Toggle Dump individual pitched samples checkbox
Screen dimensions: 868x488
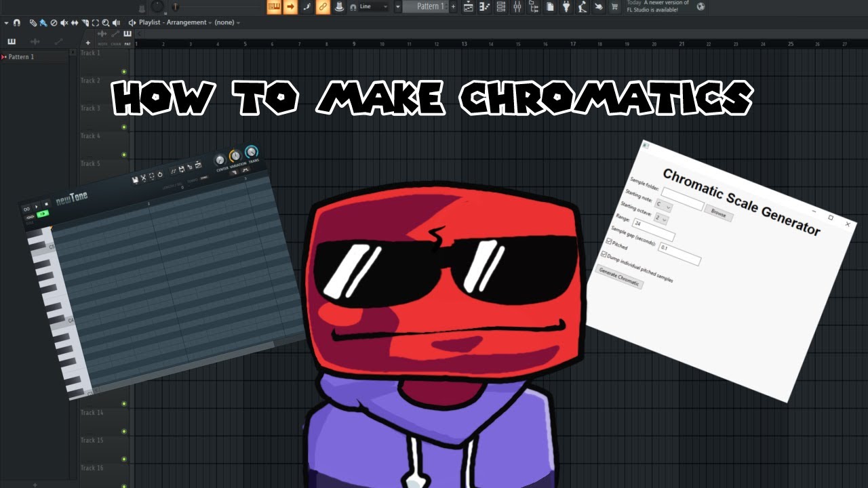click(x=604, y=254)
